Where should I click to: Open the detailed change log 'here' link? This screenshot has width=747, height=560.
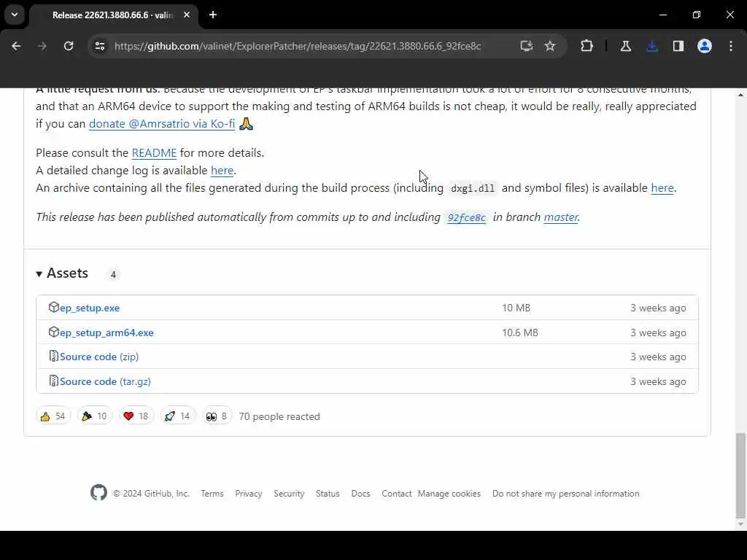(222, 171)
